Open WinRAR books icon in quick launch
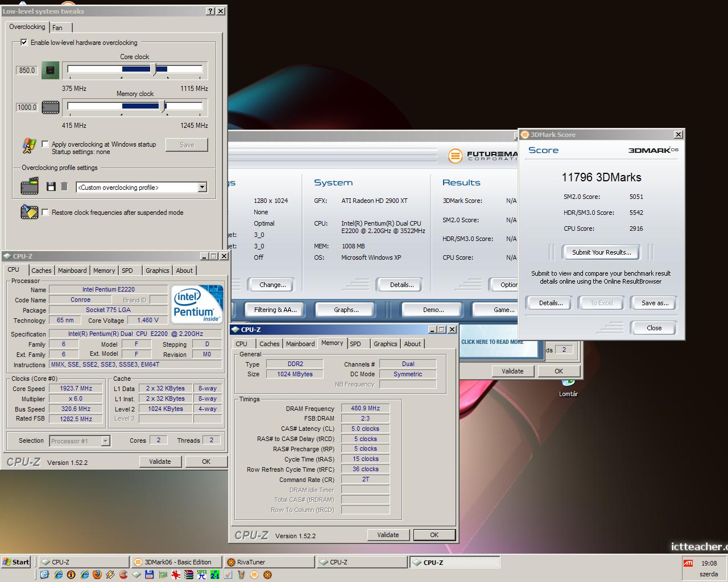This screenshot has width=728, height=582. click(188, 575)
